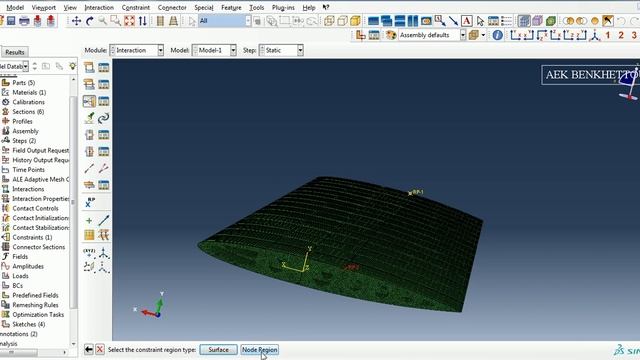Choose Node Region as constraint region type
Viewport: 640px width, 360px height.
tap(260, 349)
